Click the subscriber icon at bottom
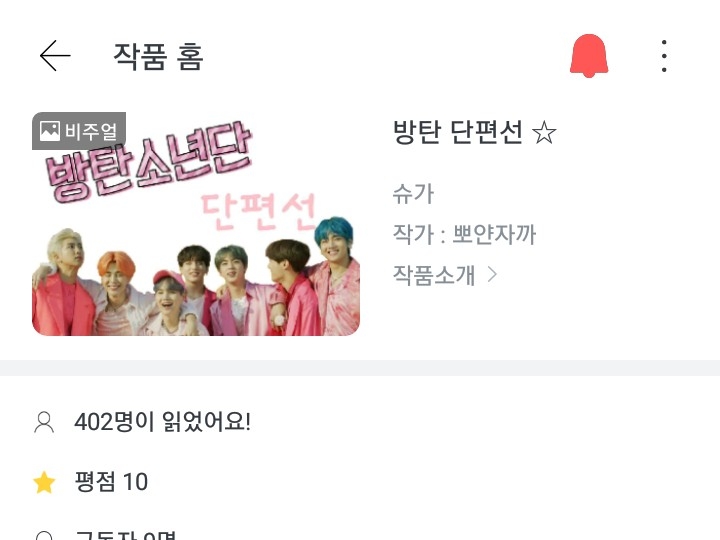Screen dimensions: 720x540 [44, 535]
